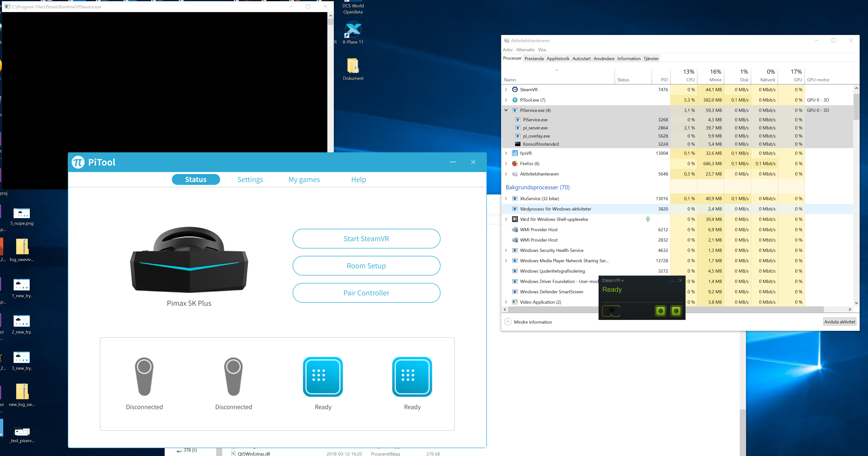Open the X-Plane 11 desktop shortcut
Viewport: 868px width, 456px height.
click(353, 33)
